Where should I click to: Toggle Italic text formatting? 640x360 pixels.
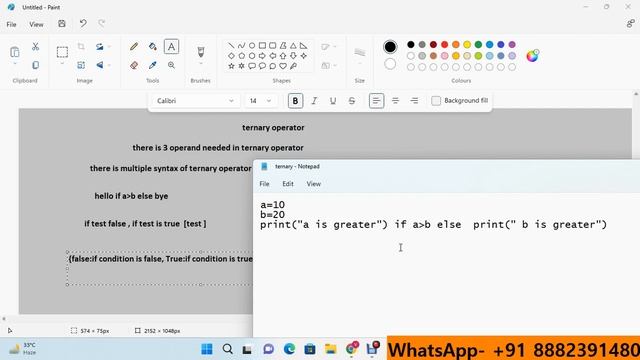pyautogui.click(x=314, y=101)
